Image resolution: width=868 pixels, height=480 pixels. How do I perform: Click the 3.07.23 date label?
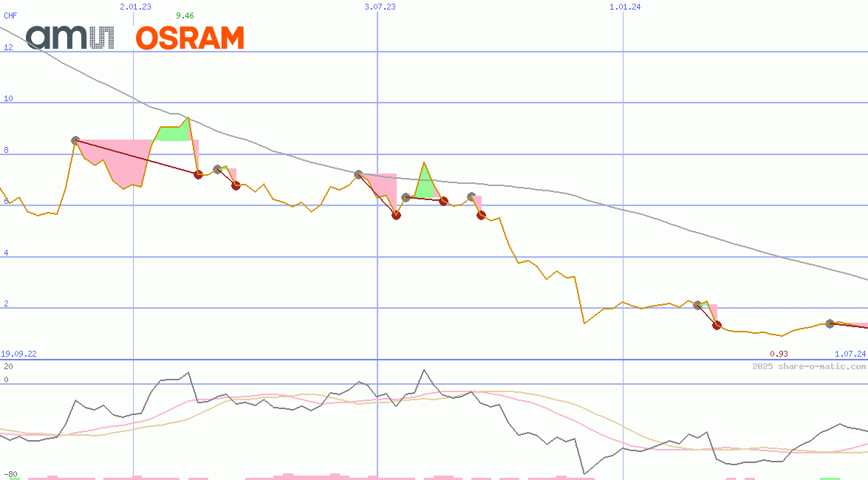click(x=380, y=7)
